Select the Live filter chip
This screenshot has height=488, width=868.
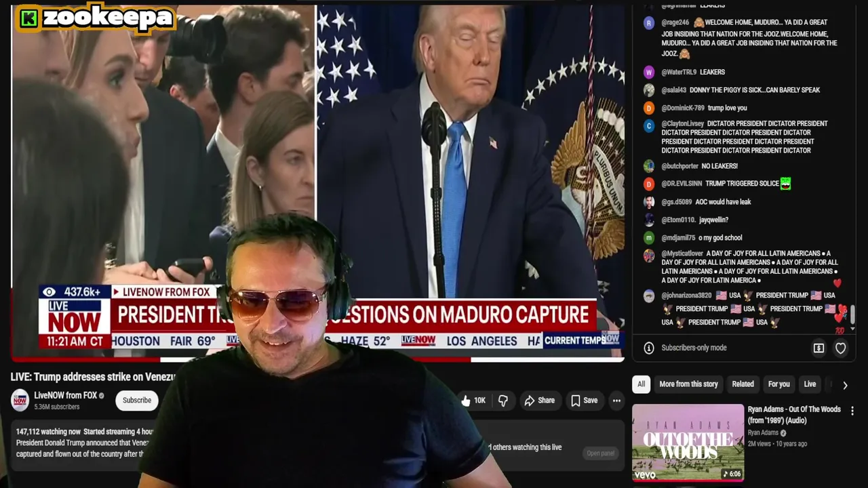tap(810, 384)
